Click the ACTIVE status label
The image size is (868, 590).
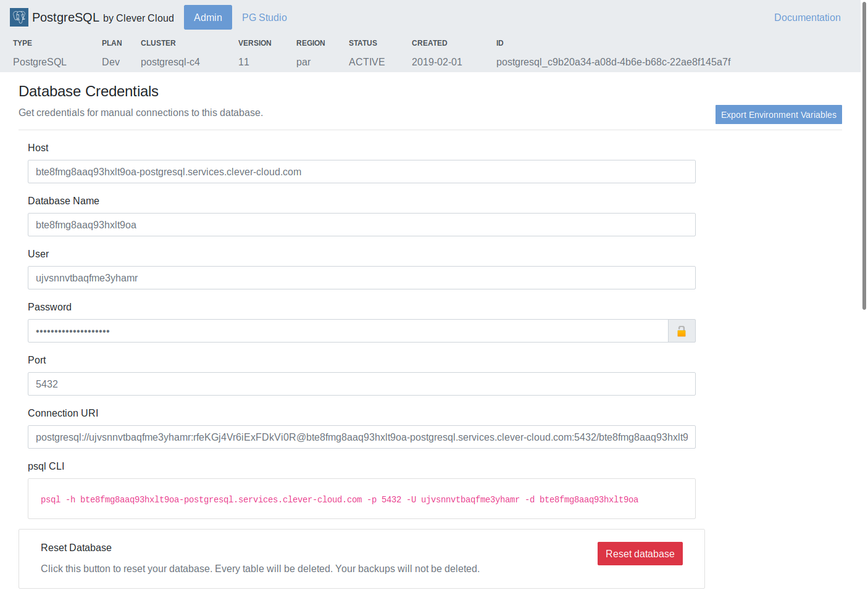point(367,62)
